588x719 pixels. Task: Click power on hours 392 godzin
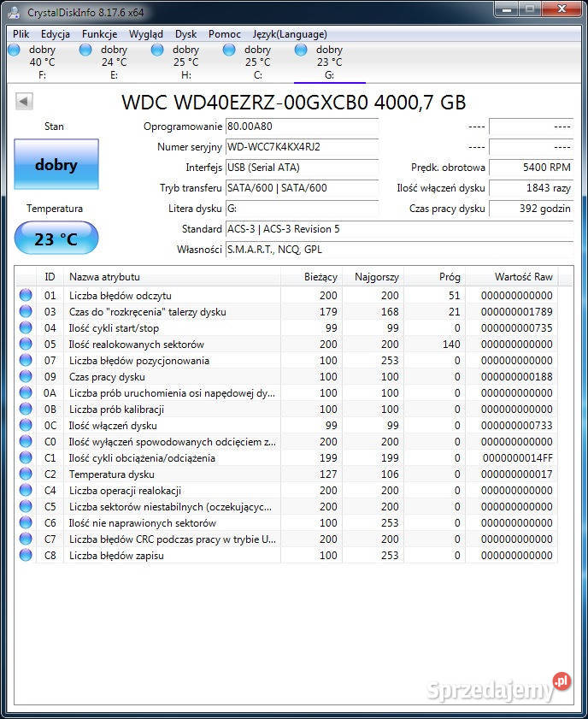pos(531,209)
